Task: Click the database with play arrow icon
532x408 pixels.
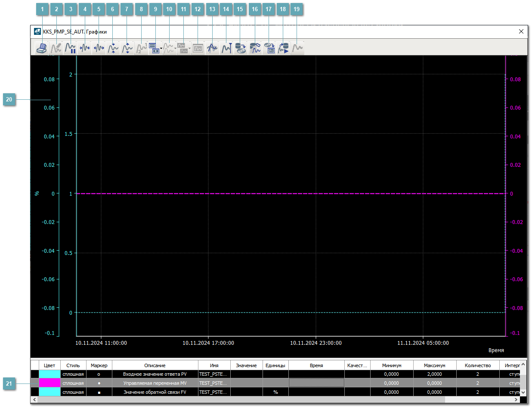Action: click(283, 48)
